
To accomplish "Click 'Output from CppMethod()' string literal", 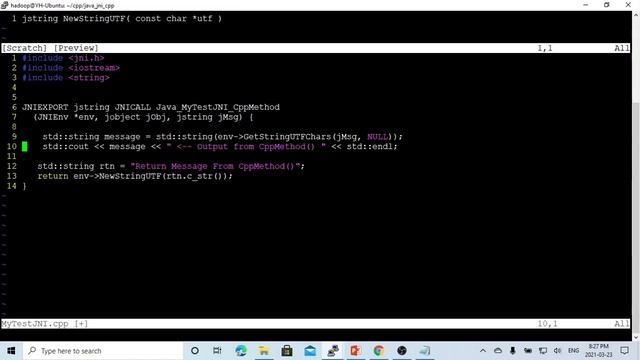I will [256, 147].
